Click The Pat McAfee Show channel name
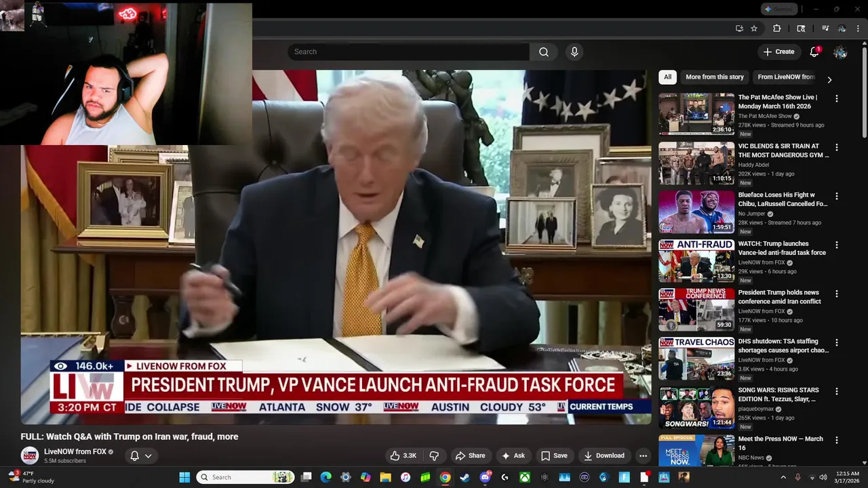The height and width of the screenshot is (488, 868). click(x=765, y=116)
